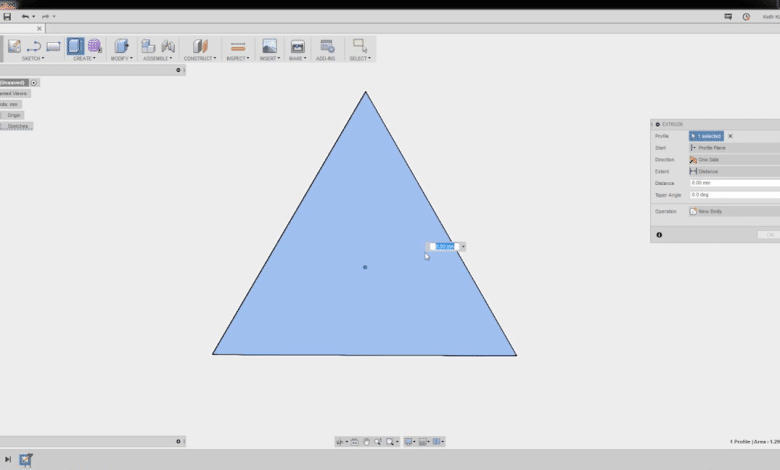This screenshot has width=780, height=470.
Task: Open the CONSTRUCT menu
Action: tap(200, 59)
